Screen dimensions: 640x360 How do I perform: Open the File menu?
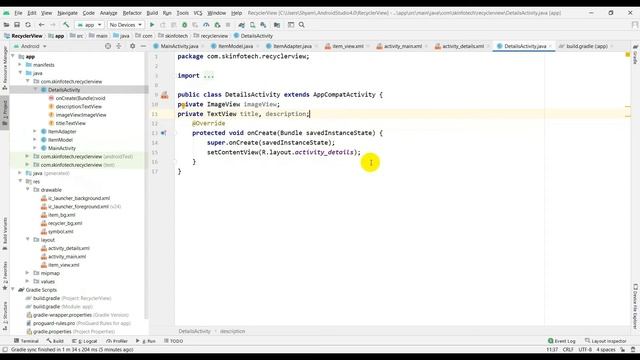point(18,13)
